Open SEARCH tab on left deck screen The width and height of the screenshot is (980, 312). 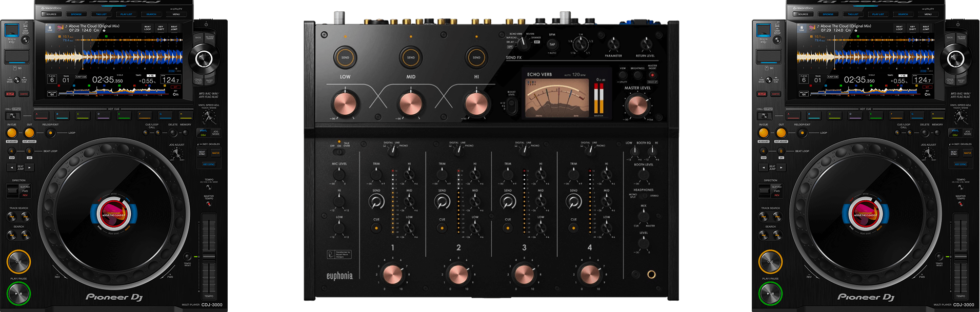[151, 14]
